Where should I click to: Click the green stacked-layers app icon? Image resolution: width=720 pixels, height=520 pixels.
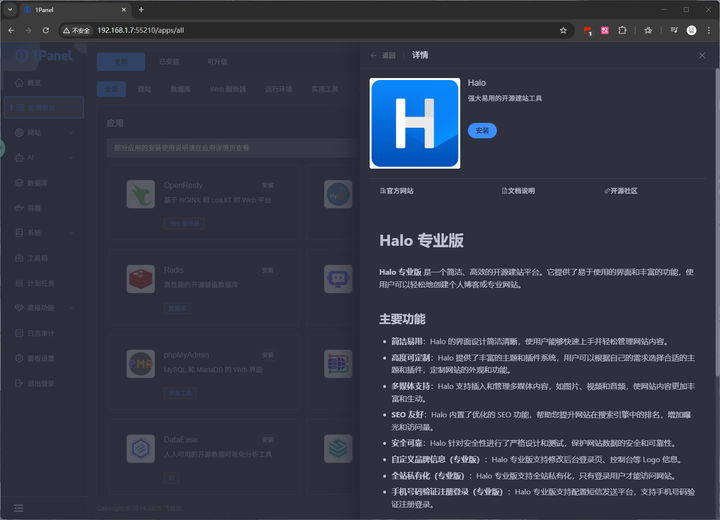click(x=338, y=449)
